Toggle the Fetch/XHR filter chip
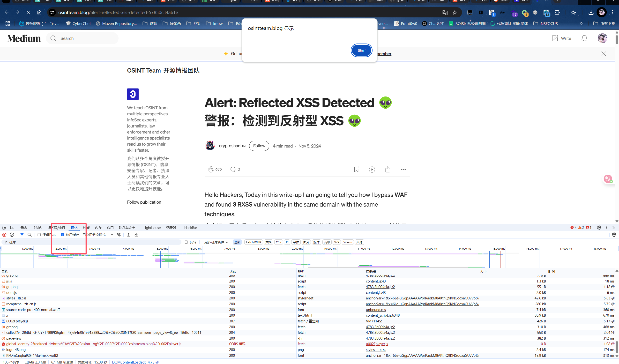This screenshot has height=364, width=619. [254, 242]
